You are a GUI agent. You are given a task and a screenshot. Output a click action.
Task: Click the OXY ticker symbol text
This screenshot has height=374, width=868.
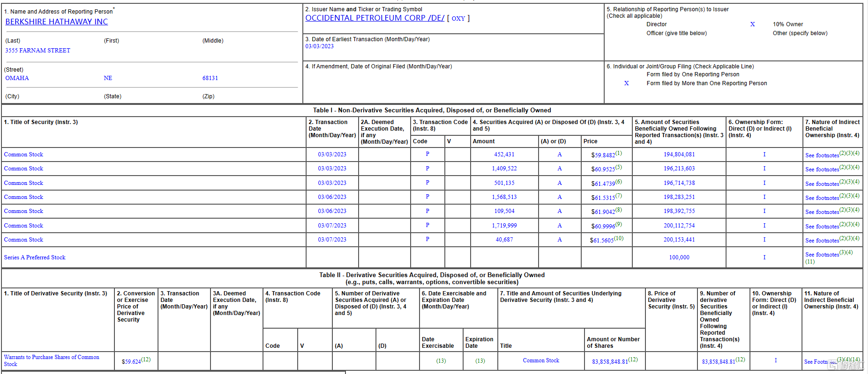click(458, 18)
